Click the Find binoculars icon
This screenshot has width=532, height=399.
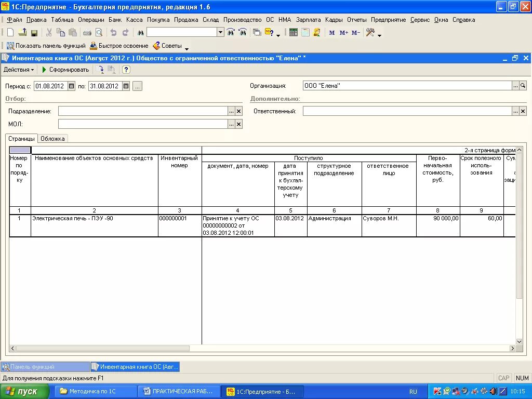(140, 33)
